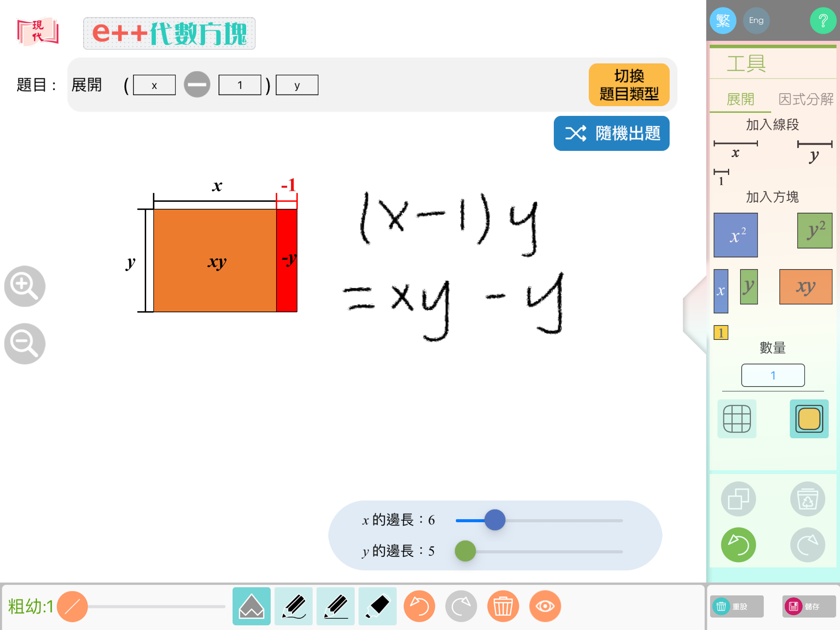The height and width of the screenshot is (630, 840).
Task: Select the 展開 tab in tools
Action: [x=740, y=100]
